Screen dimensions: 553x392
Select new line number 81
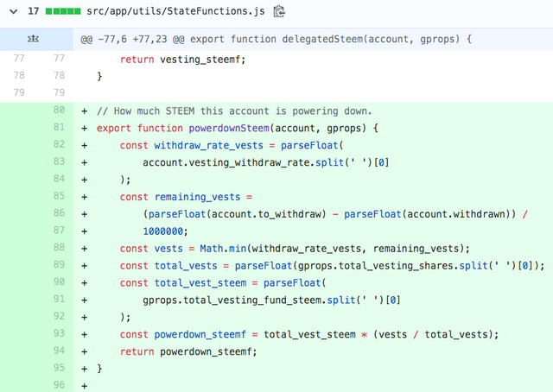pos(60,127)
